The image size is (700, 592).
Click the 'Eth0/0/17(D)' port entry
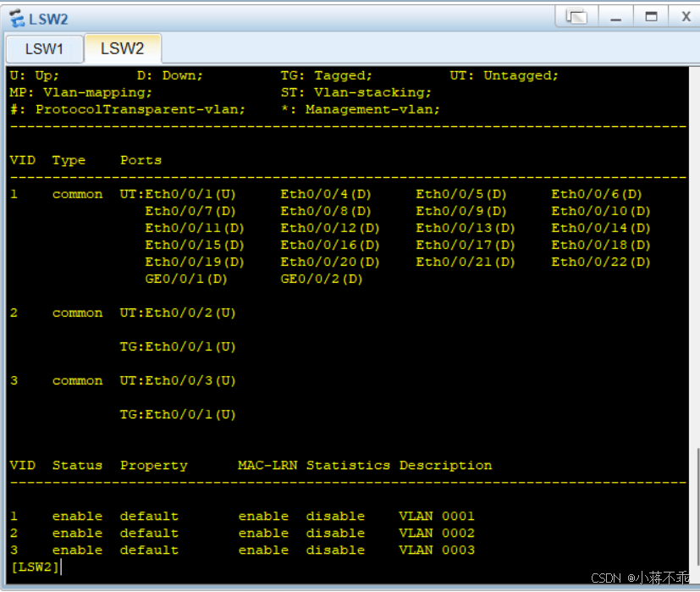466,245
